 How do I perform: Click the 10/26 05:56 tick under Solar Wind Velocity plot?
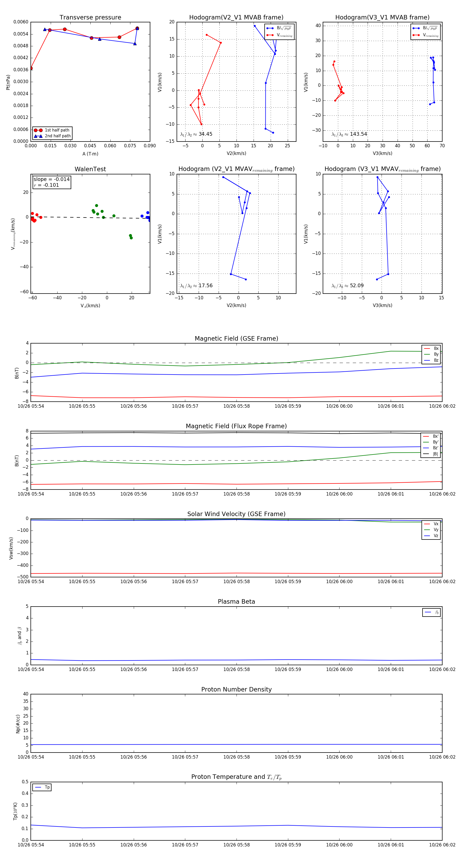point(133,581)
